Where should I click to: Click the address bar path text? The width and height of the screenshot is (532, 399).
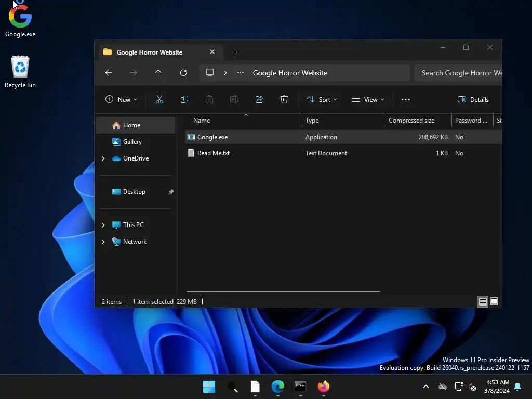(x=290, y=73)
